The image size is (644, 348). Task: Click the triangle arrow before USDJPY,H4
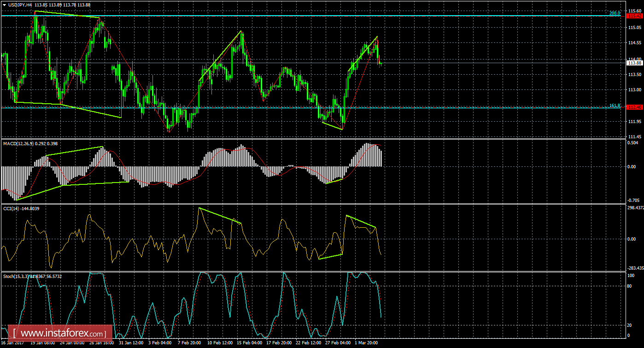(5, 5)
